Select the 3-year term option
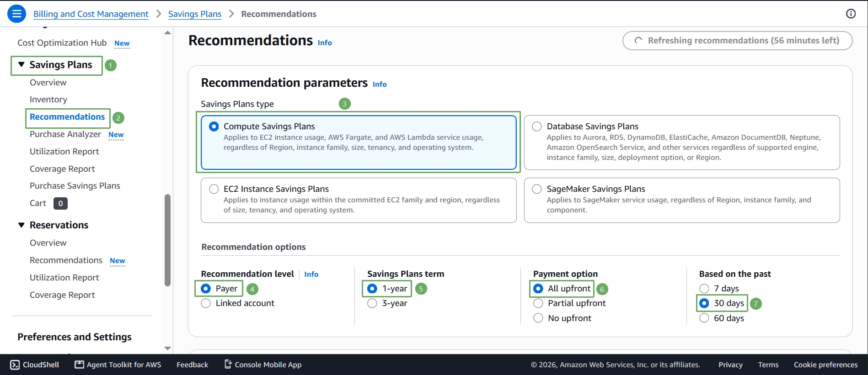This screenshot has width=868, height=375. click(x=372, y=303)
